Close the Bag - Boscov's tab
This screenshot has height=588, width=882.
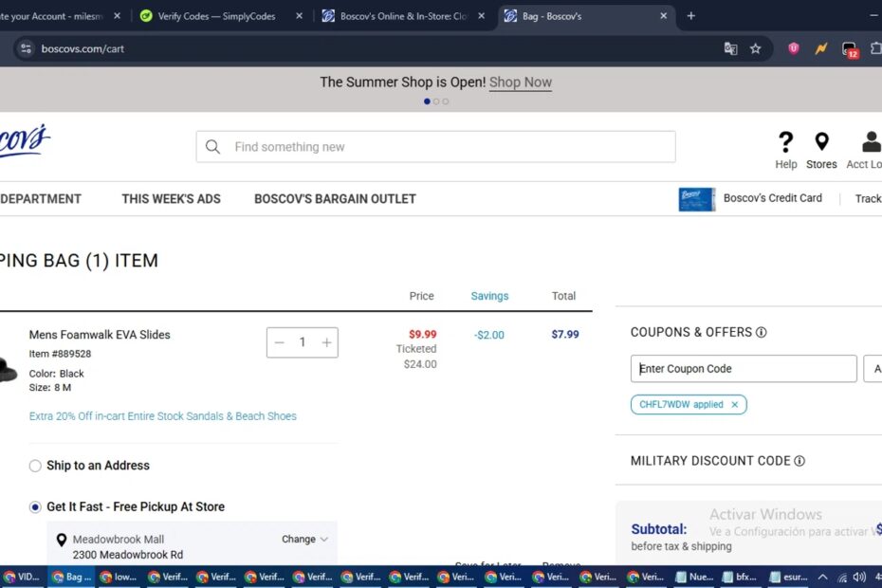663,16
